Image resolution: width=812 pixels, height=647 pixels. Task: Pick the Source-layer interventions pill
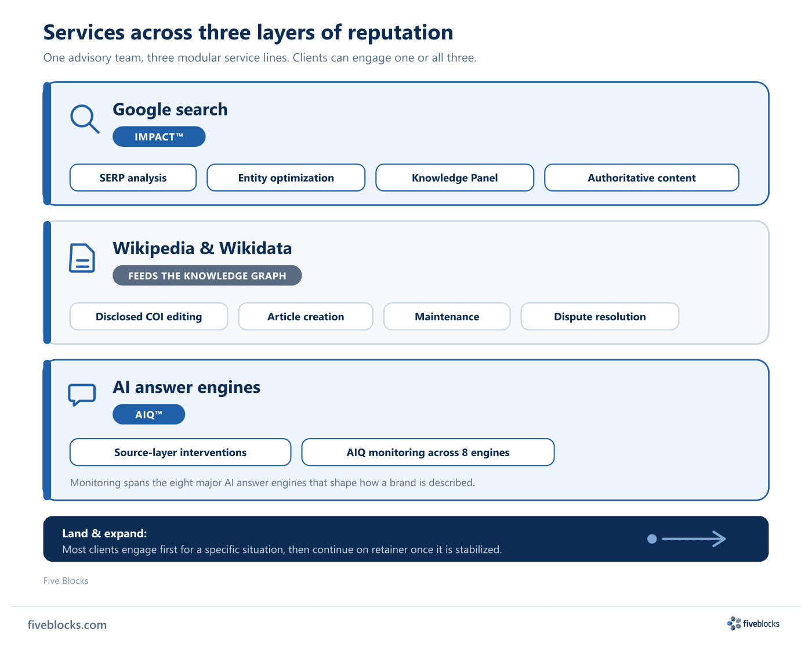click(180, 452)
